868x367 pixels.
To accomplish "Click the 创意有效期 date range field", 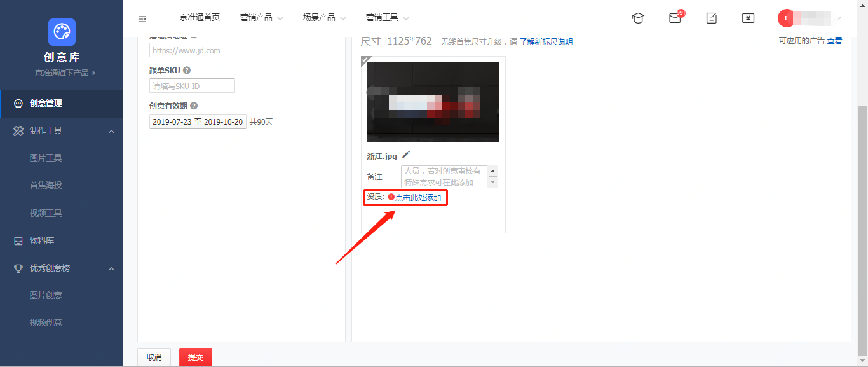I will [x=198, y=122].
